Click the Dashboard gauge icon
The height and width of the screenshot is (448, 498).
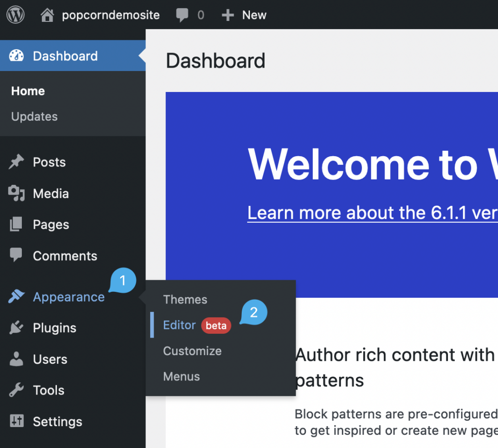16,55
